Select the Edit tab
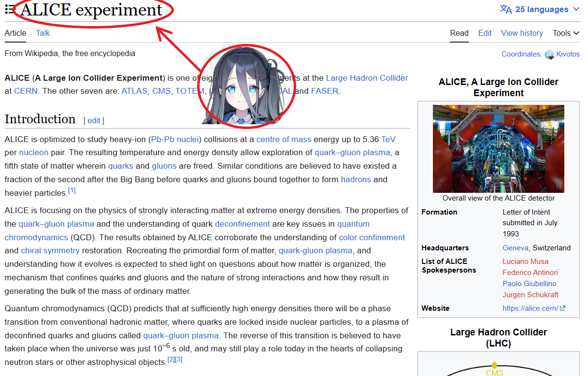This screenshot has width=588, height=376. [485, 33]
